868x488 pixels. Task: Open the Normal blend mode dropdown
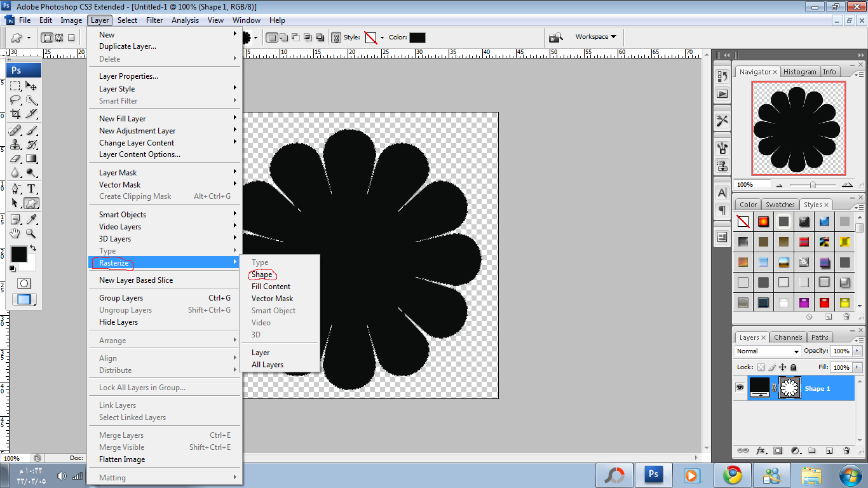(x=768, y=351)
